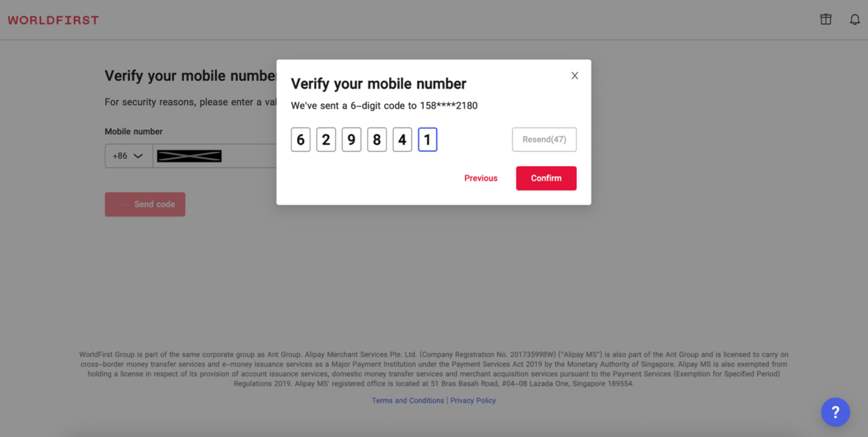The height and width of the screenshot is (437, 868).
Task: Click the WorldFirst logo
Action: pos(53,20)
